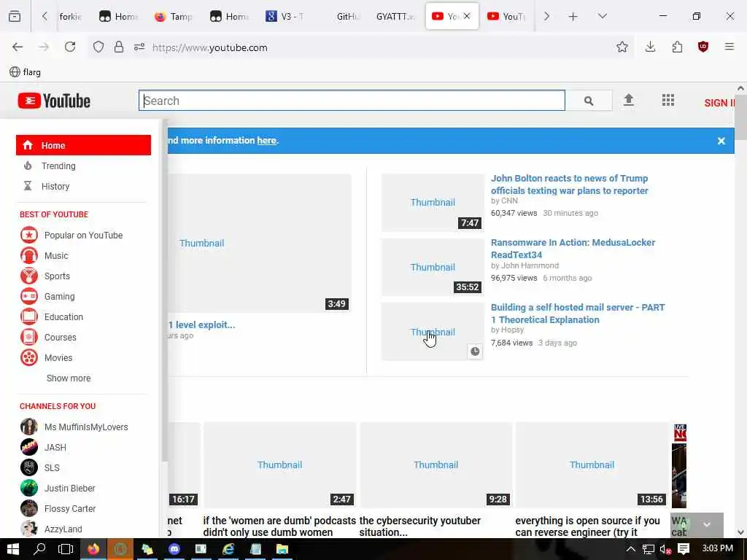Open the uBlock Origin extension icon
Screen dimensions: 747x560
click(x=703, y=47)
